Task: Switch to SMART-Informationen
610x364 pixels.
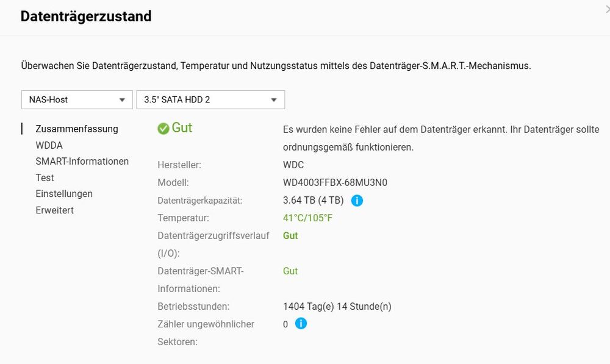Action: click(82, 162)
